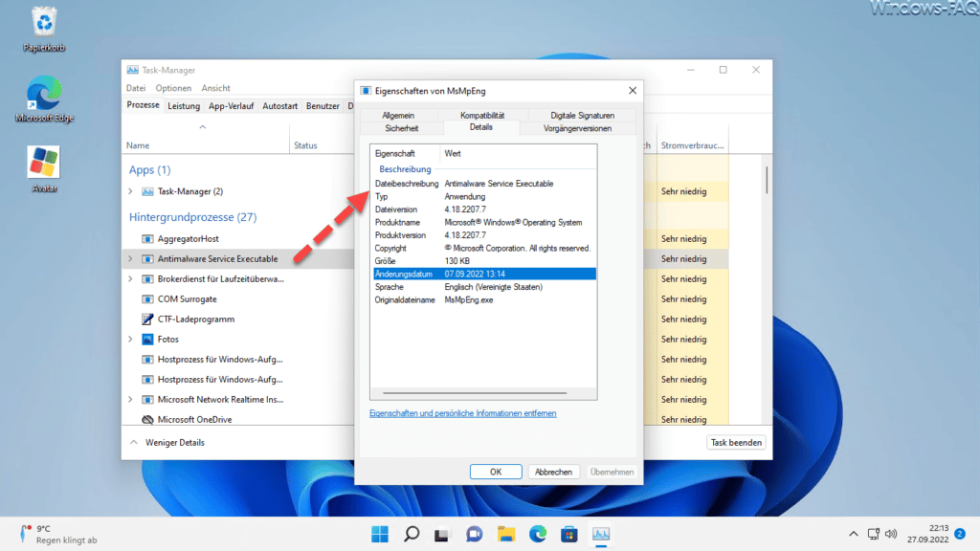The width and height of the screenshot is (980, 551).
Task: Click Microsoft Network Realtime icon
Action: pyautogui.click(x=147, y=399)
